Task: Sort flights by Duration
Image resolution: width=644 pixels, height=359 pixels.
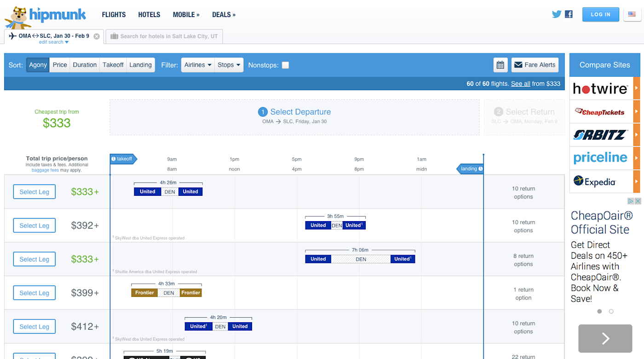Action: [85, 65]
